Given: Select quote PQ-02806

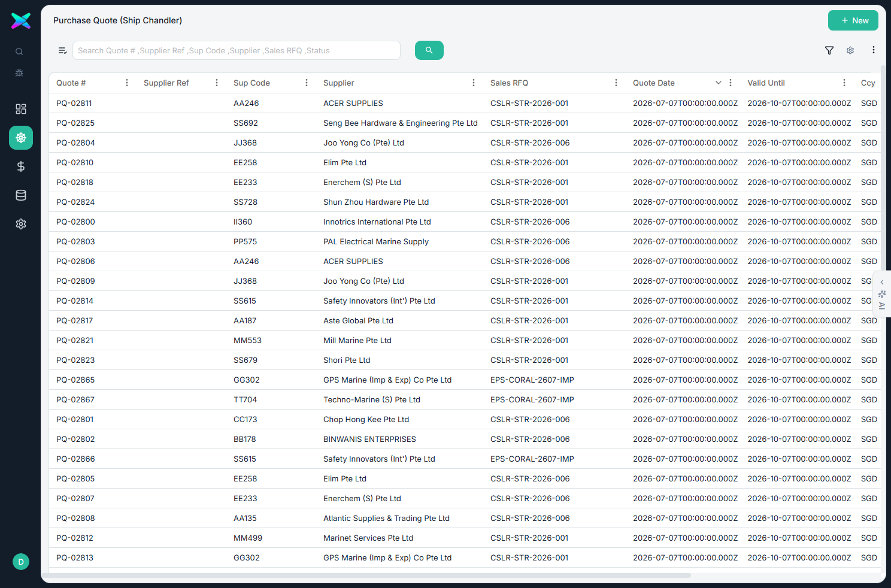Looking at the screenshot, I should 75,261.
